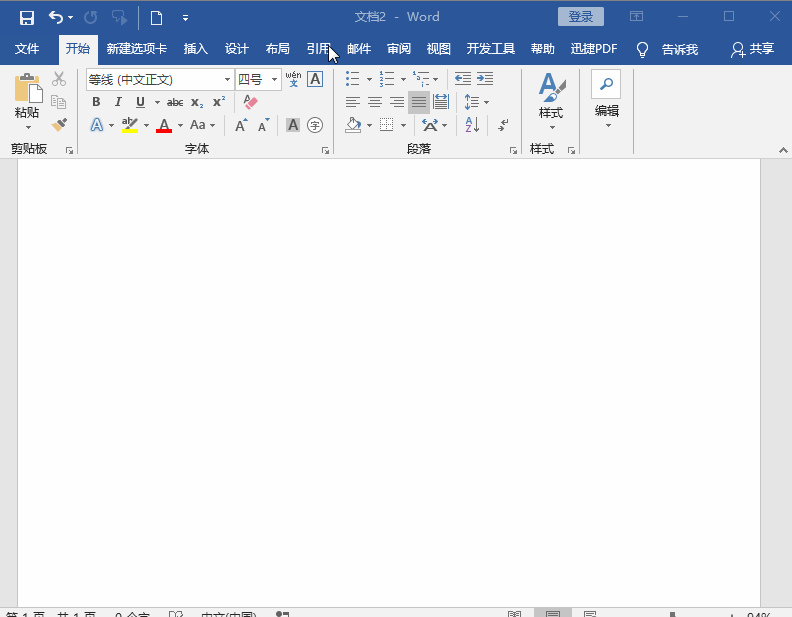Increase paragraph indent
Image resolution: width=792 pixels, height=617 pixels.
coord(485,79)
